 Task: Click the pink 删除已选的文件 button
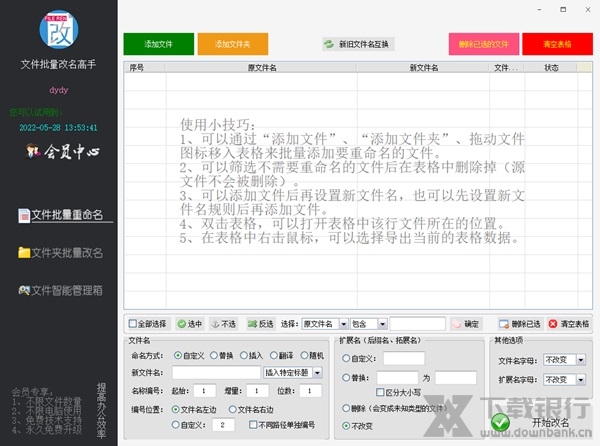tap(484, 44)
